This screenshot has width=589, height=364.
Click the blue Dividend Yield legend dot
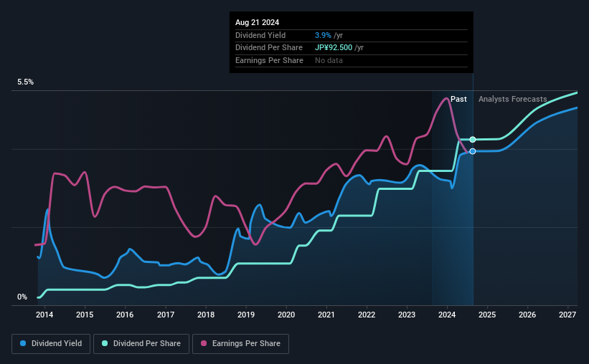click(x=23, y=343)
